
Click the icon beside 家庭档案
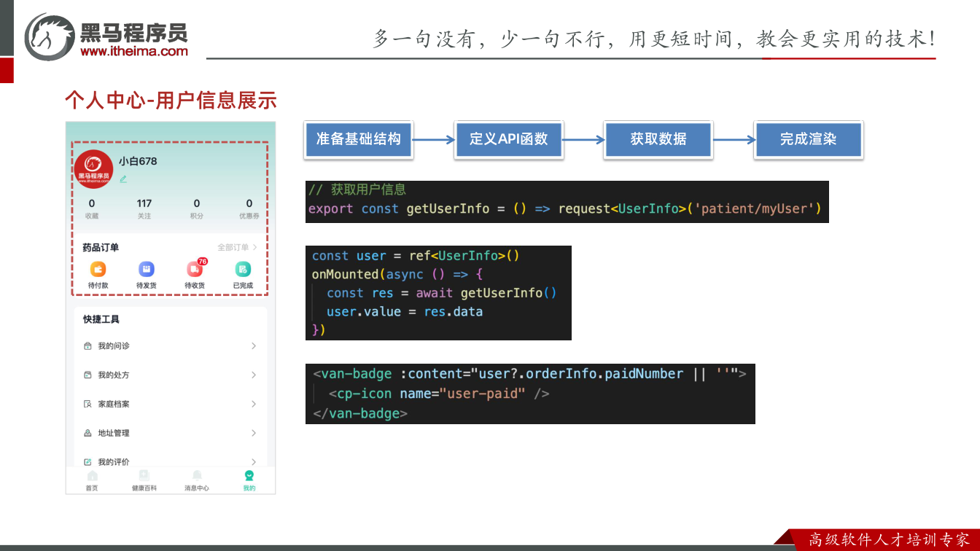pyautogui.click(x=88, y=404)
